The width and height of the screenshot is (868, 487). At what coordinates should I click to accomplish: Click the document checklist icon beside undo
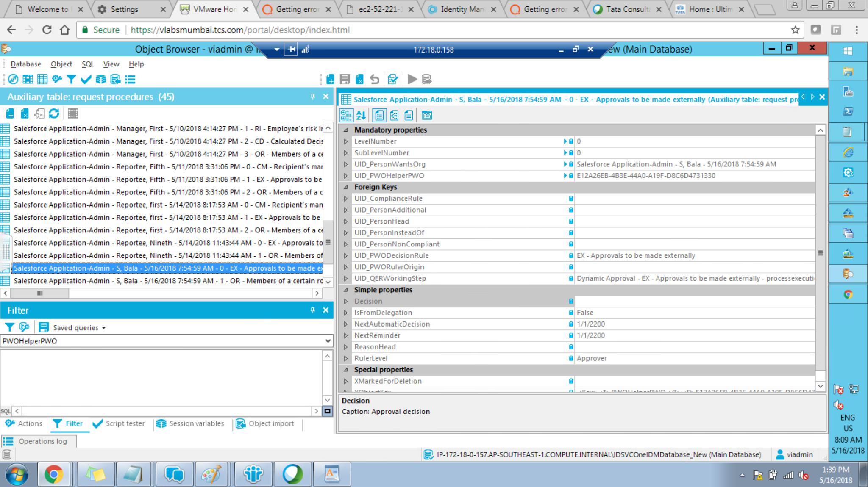(x=393, y=79)
